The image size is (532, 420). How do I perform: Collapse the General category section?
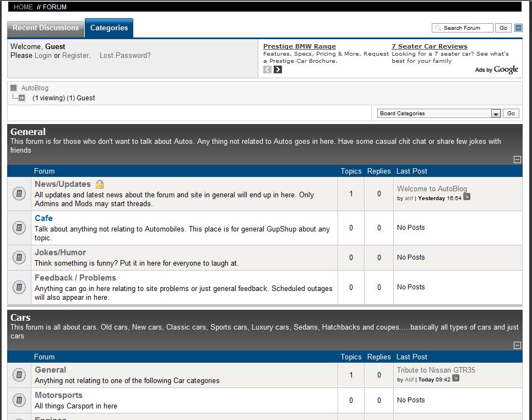517,159
